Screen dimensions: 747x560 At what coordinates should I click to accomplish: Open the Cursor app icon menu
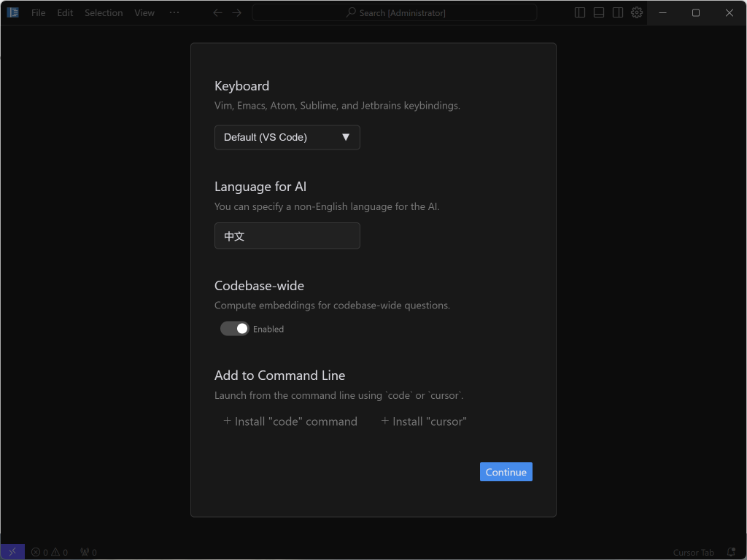pyautogui.click(x=12, y=12)
